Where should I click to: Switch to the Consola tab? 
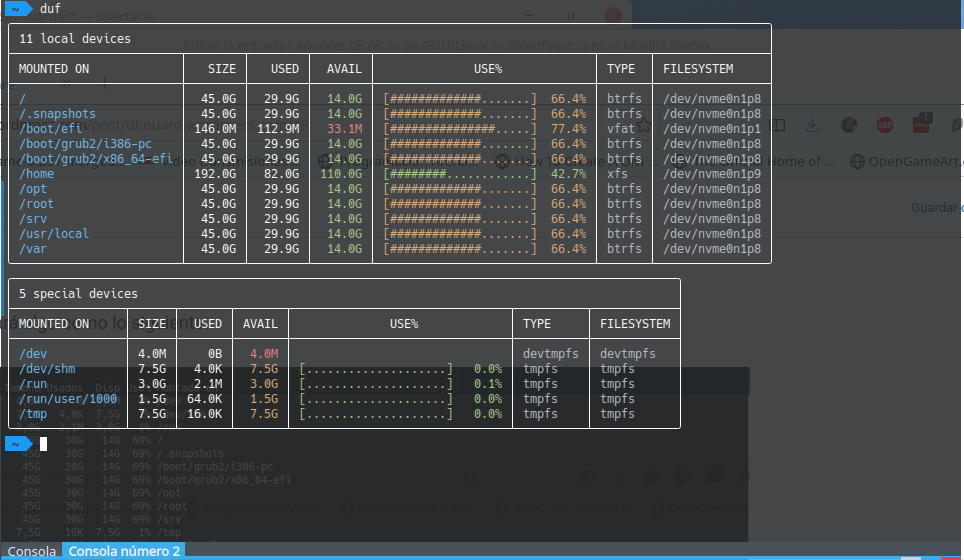[32, 551]
